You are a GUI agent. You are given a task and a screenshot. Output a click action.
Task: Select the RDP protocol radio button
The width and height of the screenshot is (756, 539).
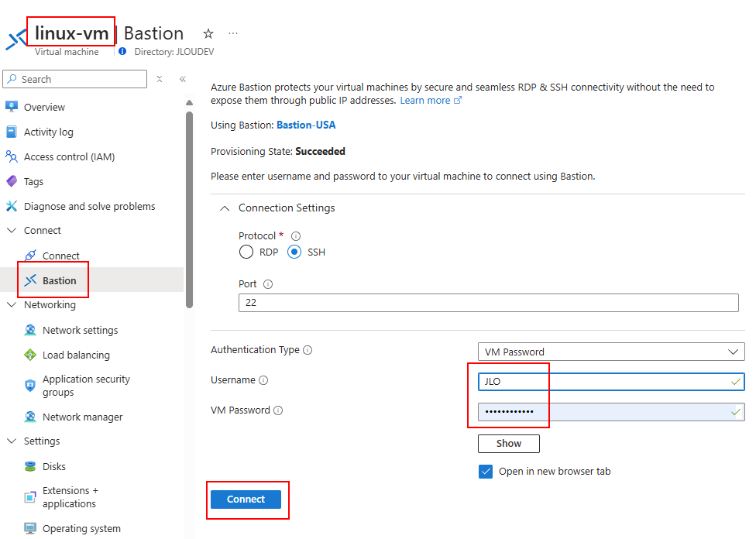(246, 252)
